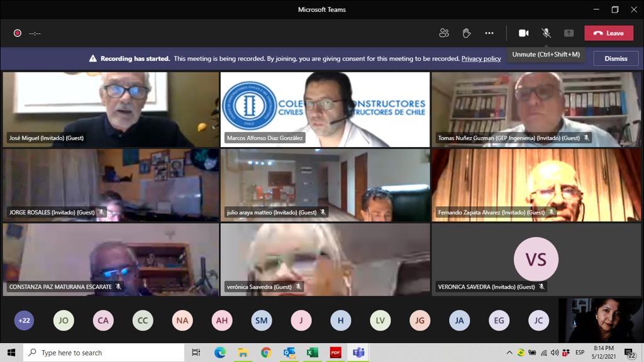Click the taskbar search box
This screenshot has width=644, height=362.
click(x=104, y=353)
